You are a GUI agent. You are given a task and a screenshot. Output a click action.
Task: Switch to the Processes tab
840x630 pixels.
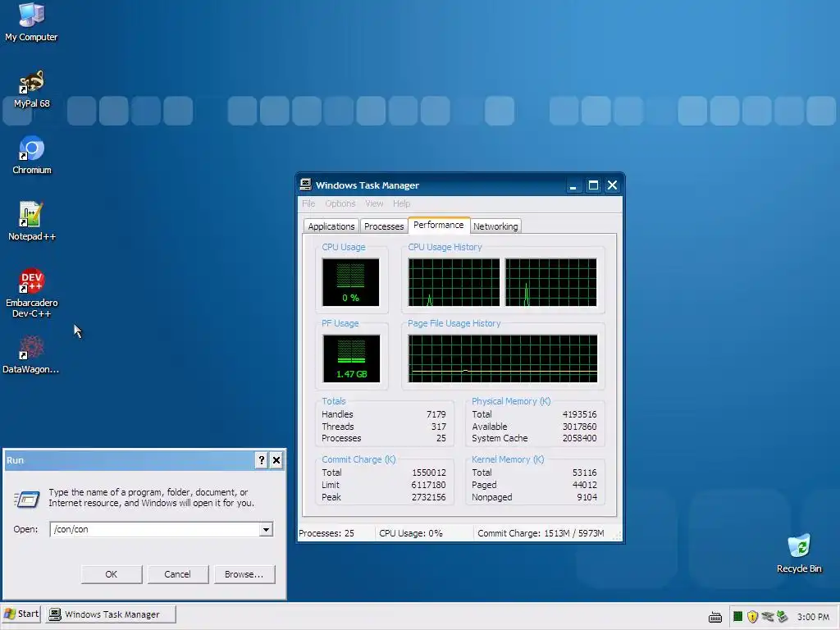click(384, 226)
